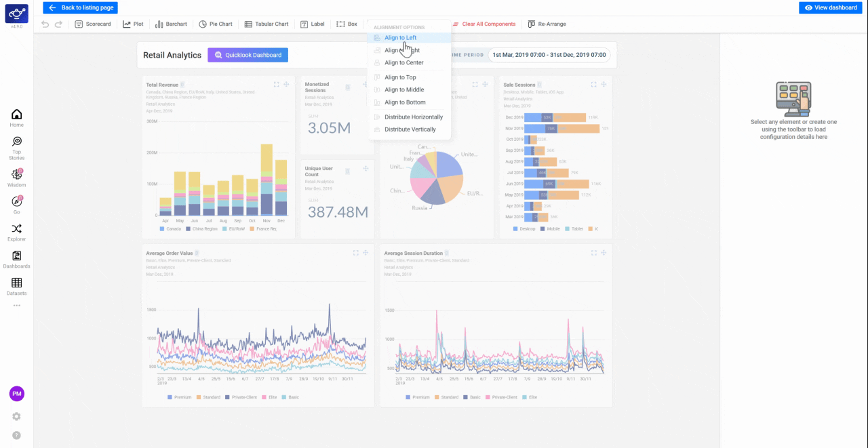
Task: Click the 387.48M Unique User Count value
Action: (338, 212)
